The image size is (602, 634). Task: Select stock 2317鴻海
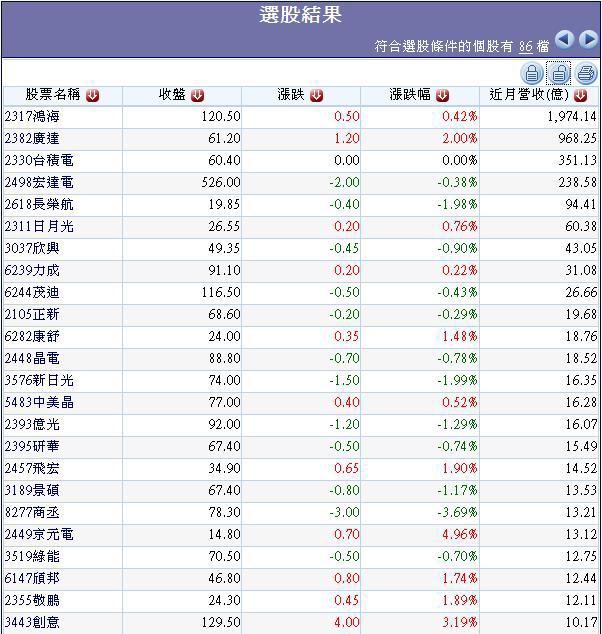pyautogui.click(x=32, y=117)
